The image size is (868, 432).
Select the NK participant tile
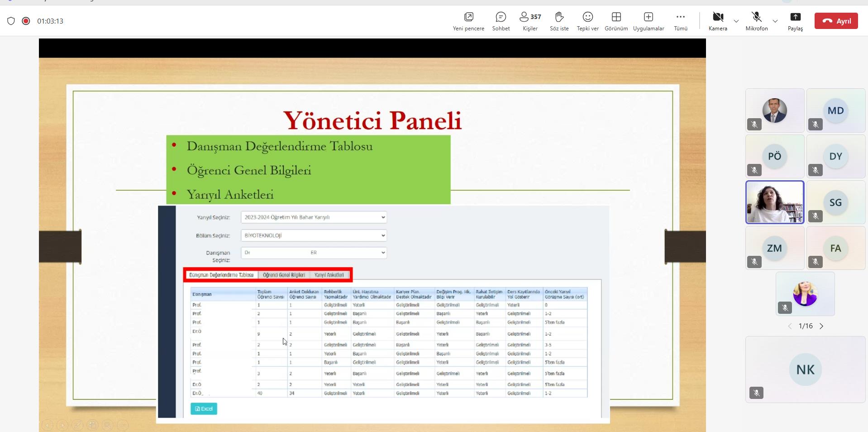805,370
